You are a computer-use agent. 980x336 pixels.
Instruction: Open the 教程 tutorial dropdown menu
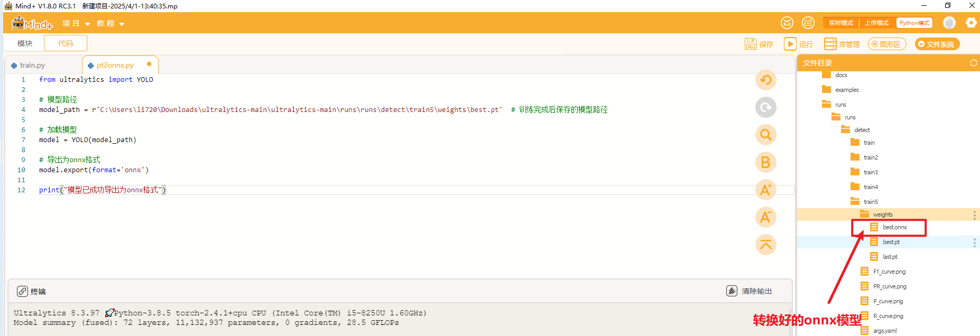coord(110,23)
